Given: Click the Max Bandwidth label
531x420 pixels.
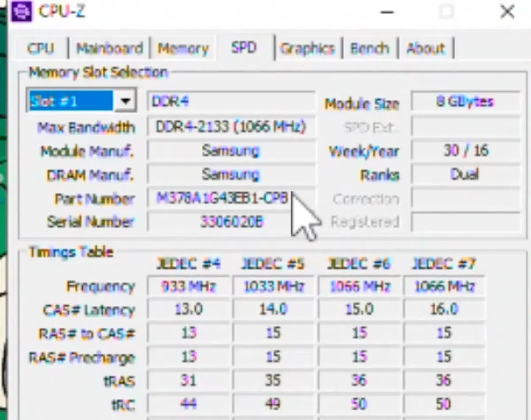Looking at the screenshot, I should 86,128.
